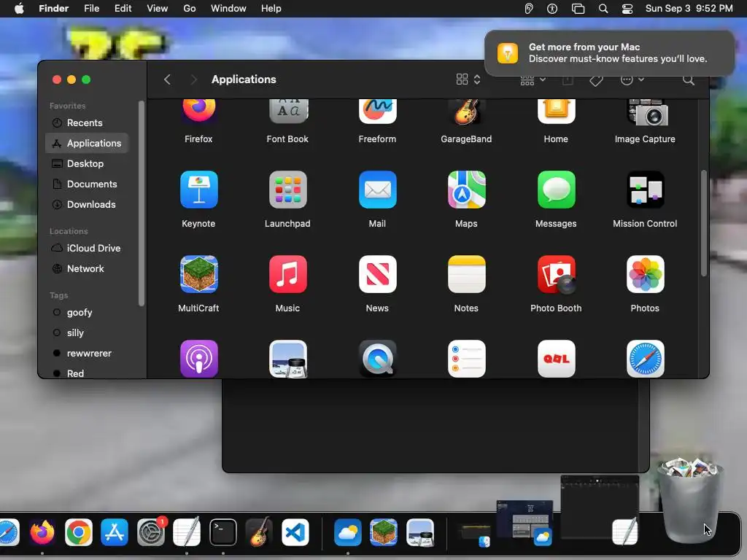The width and height of the screenshot is (747, 560).
Task: Search within the Finder window
Action: pyautogui.click(x=689, y=80)
